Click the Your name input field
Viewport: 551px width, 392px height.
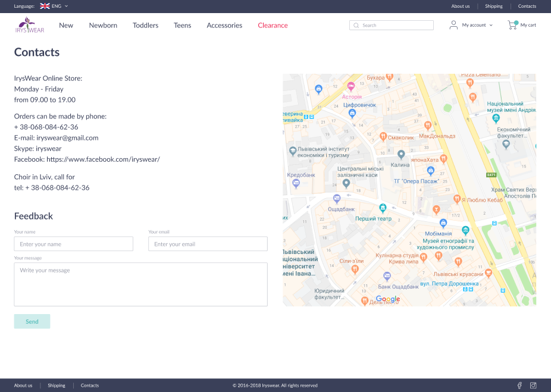click(x=73, y=244)
